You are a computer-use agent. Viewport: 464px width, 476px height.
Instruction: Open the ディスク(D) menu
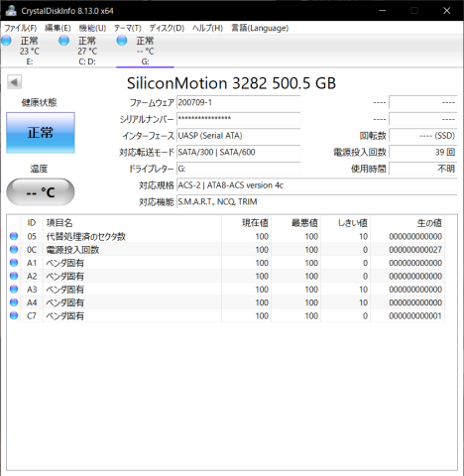pos(167,28)
